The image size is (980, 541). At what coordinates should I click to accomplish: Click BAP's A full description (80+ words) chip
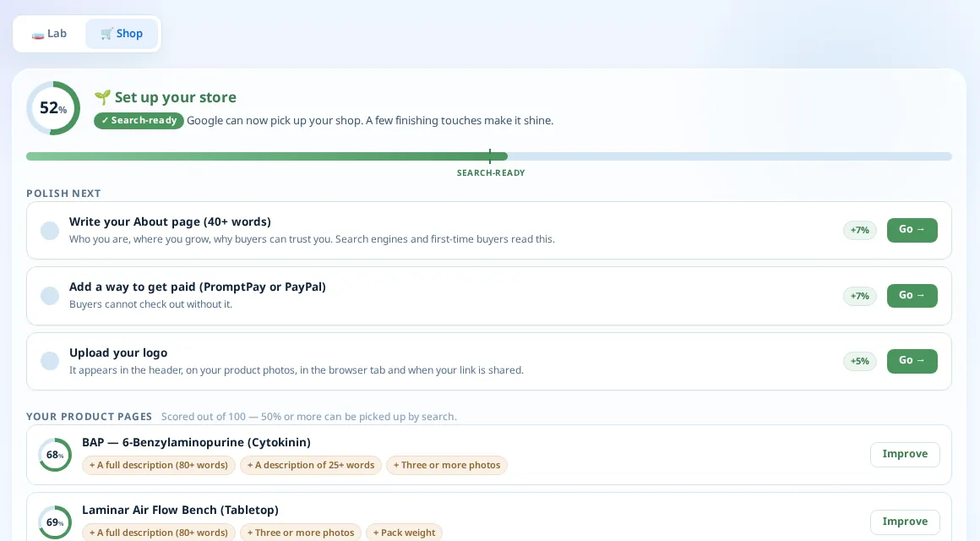point(159,465)
